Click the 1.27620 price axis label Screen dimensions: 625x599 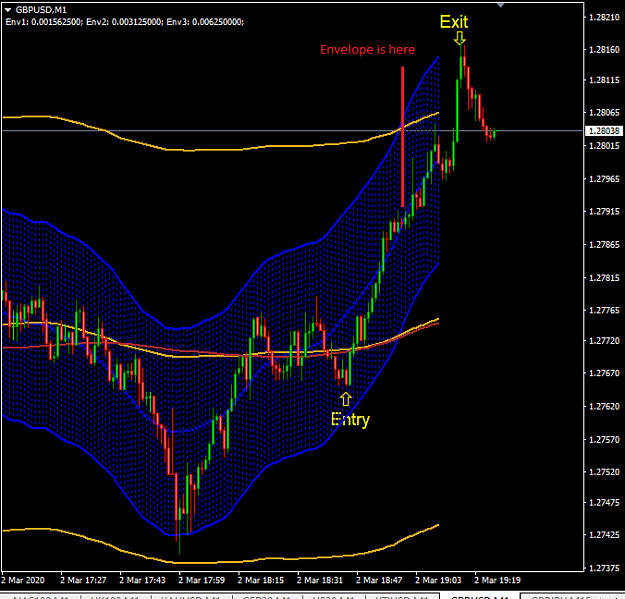(604, 407)
